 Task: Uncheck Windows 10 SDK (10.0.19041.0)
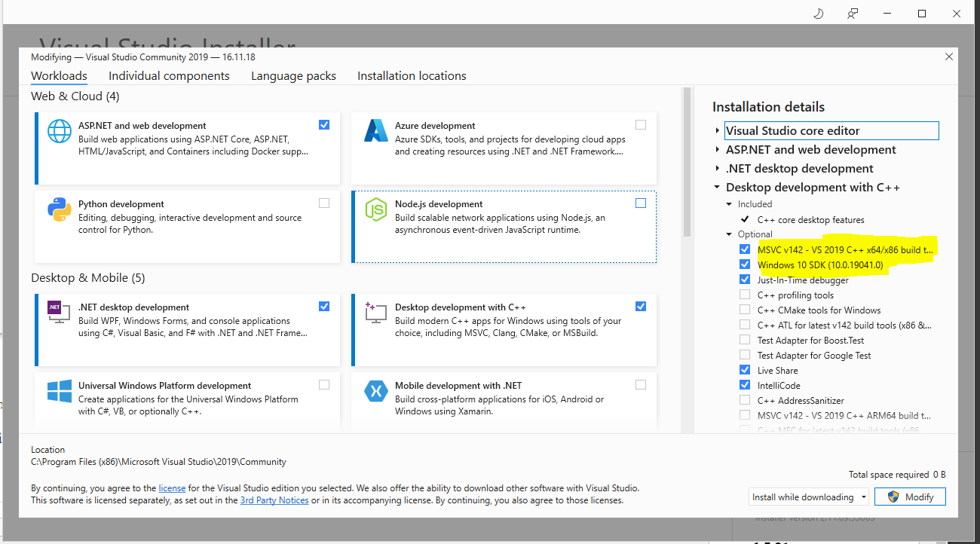(x=745, y=264)
